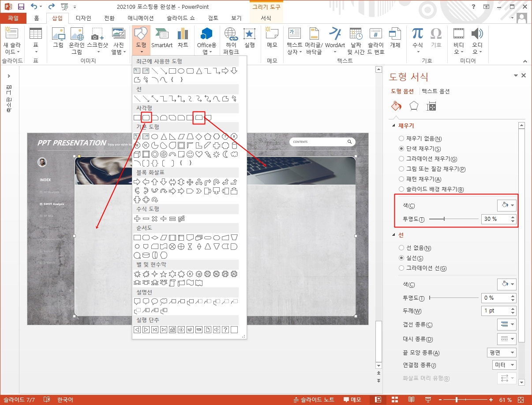Save the presentation from quick access toolbar
The image size is (532, 405).
(x=21, y=7)
